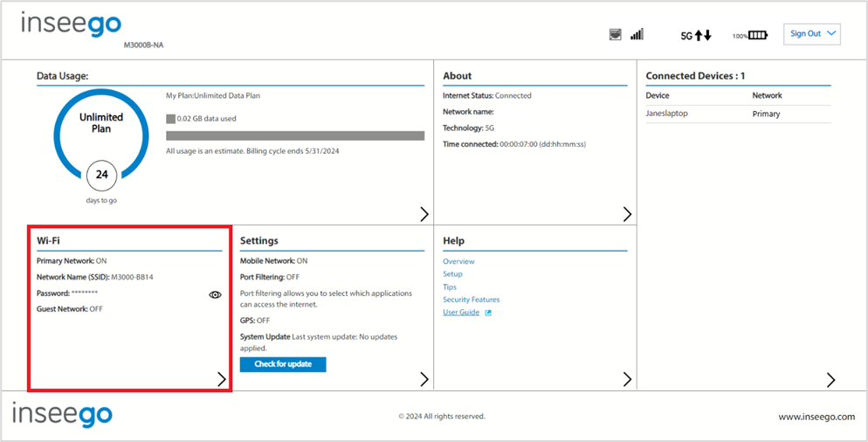Reveal Wi-Fi password with eye icon
The image size is (868, 442).
click(215, 295)
